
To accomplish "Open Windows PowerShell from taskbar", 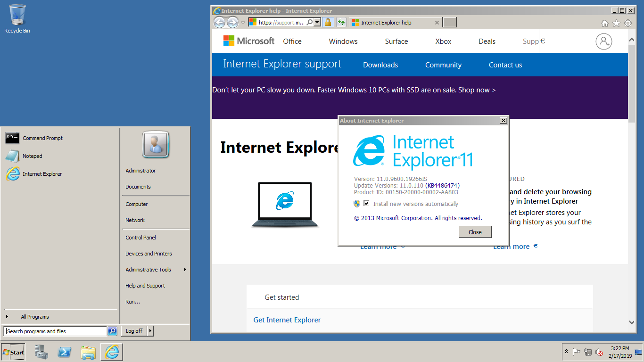I will pos(65,352).
